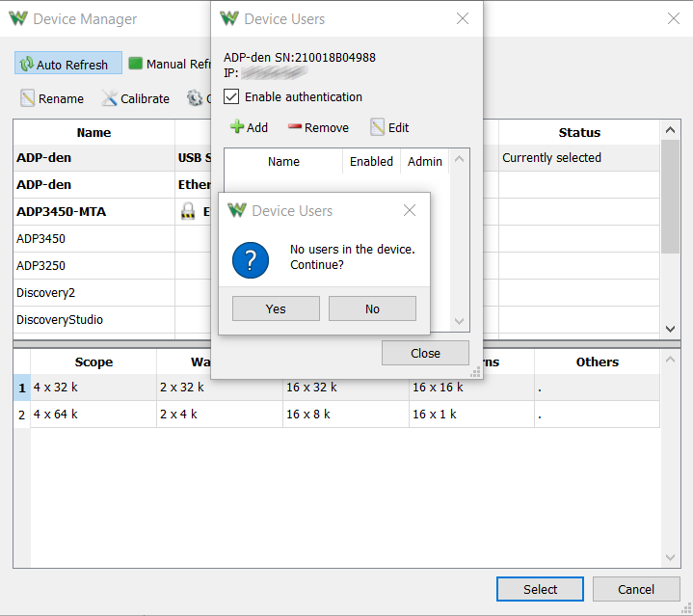Toggle Enable authentication checkbox
This screenshot has height=616, width=693.
pos(231,96)
